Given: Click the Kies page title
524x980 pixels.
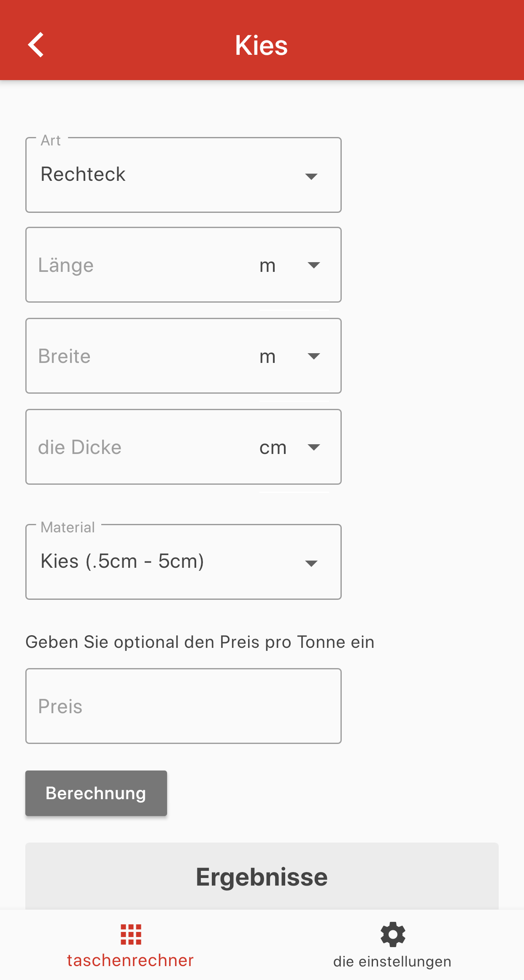Looking at the screenshot, I should 262,45.
